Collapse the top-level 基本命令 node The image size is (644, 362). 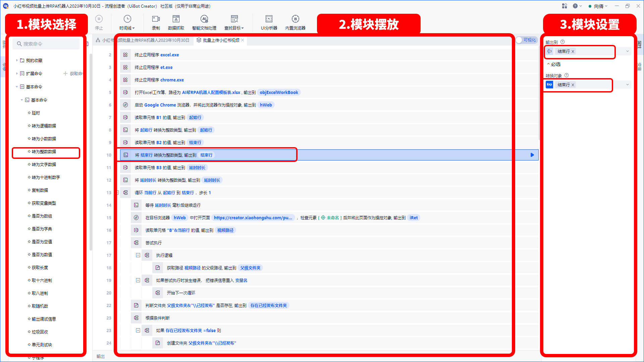pyautogui.click(x=17, y=87)
